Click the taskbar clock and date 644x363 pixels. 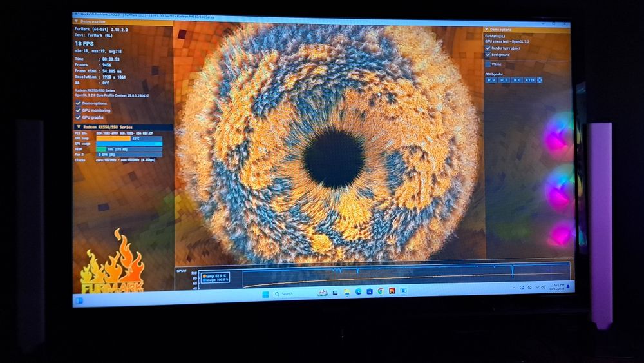[x=558, y=286]
